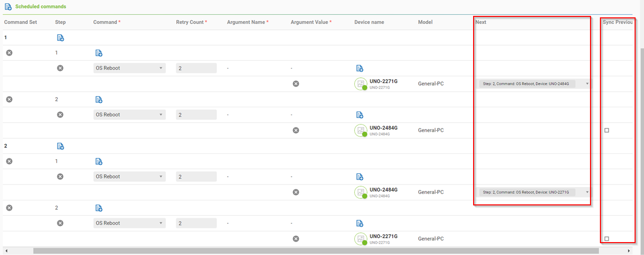
Task: Open Next dropdown showing Device: UNO-2484G
Action: point(534,84)
